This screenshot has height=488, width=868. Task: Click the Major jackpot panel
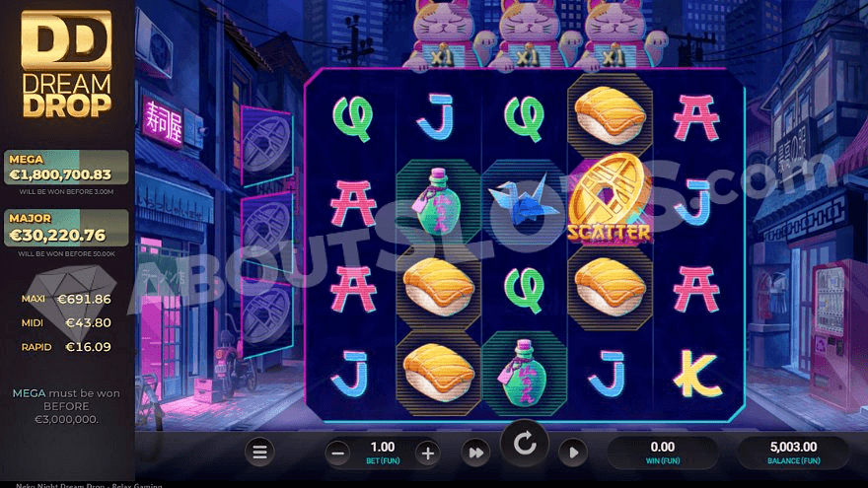coord(66,228)
